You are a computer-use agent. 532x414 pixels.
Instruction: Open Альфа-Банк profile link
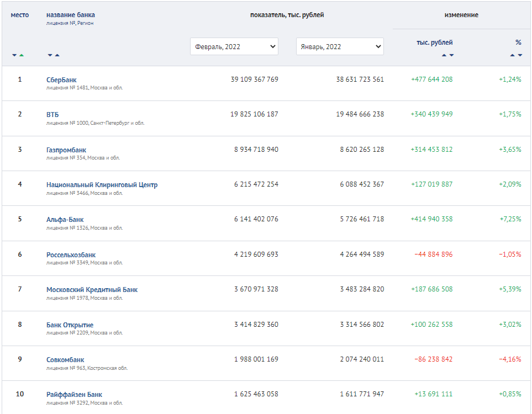pyautogui.click(x=65, y=220)
